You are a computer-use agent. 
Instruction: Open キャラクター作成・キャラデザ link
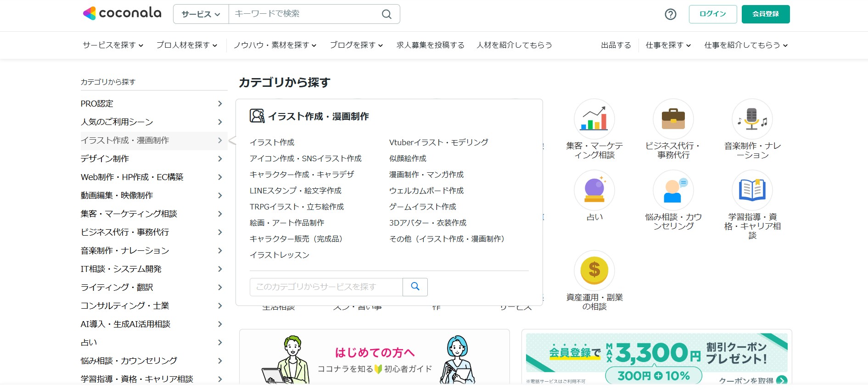pyautogui.click(x=302, y=175)
